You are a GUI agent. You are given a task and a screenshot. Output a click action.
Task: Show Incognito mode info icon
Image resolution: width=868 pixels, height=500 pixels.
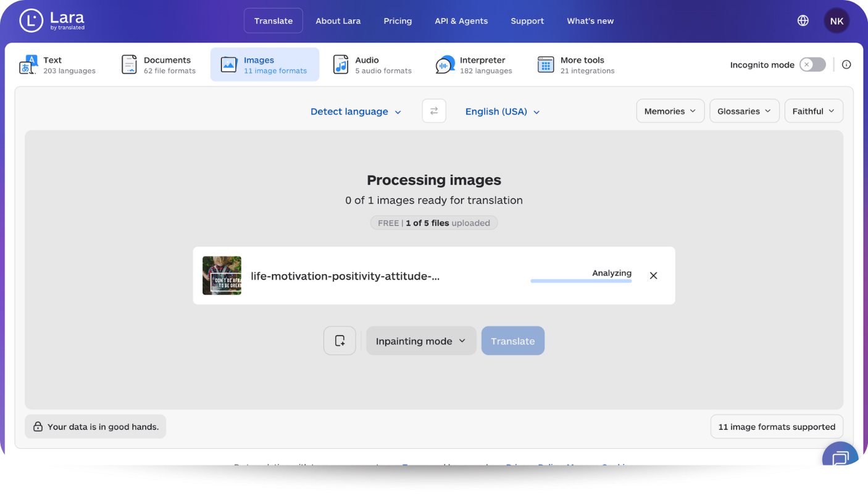click(x=846, y=65)
